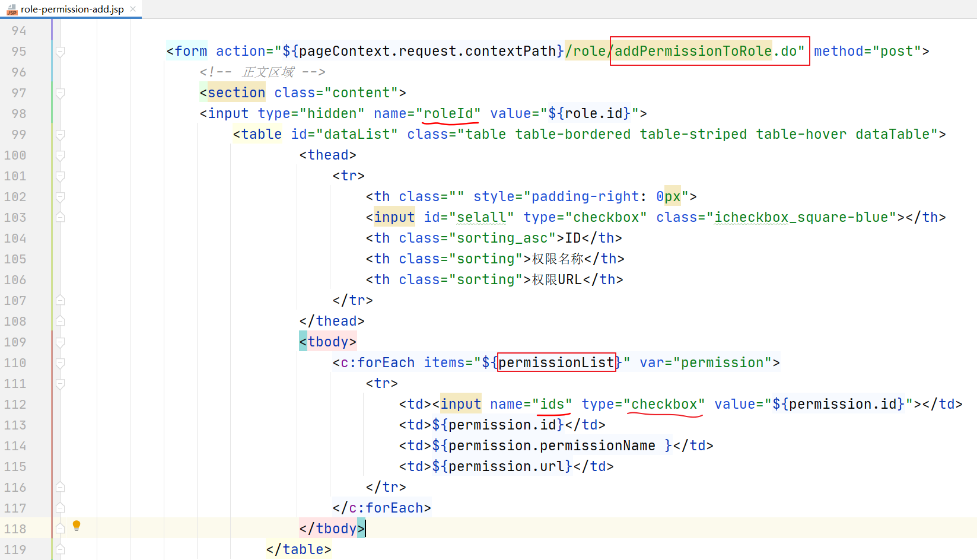This screenshot has height=560, width=977.
Task: Click permissionList in the forEach items
Action: coord(556,363)
